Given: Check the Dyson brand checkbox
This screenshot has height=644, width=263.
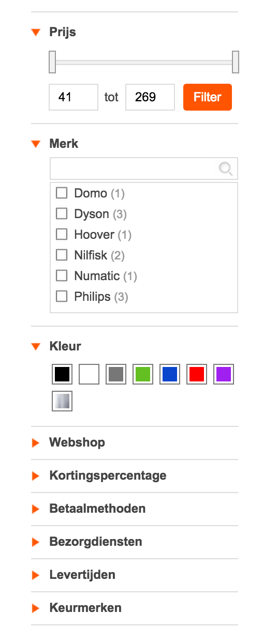Looking at the screenshot, I should point(62,213).
